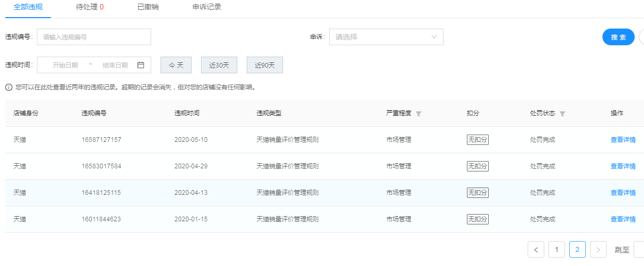Screen dimensions: 644x266
Task: Click the date 2020-05-10
Action: [191, 140]
